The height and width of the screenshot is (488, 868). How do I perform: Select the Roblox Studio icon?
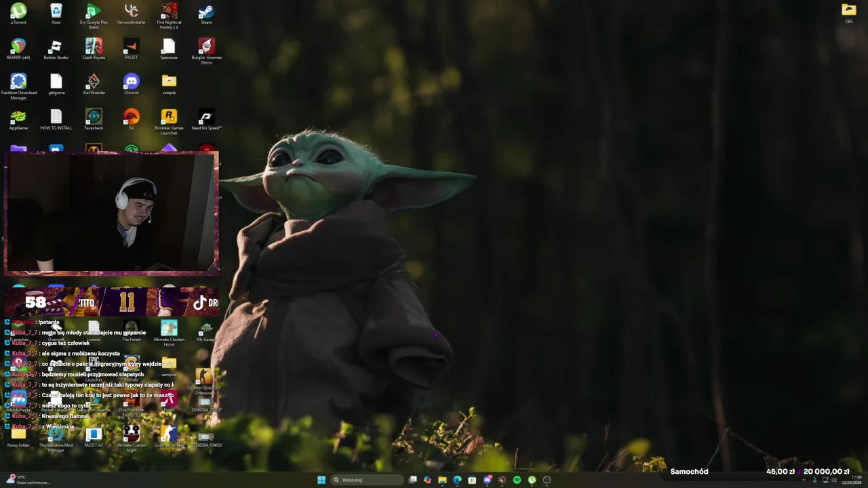tap(56, 49)
